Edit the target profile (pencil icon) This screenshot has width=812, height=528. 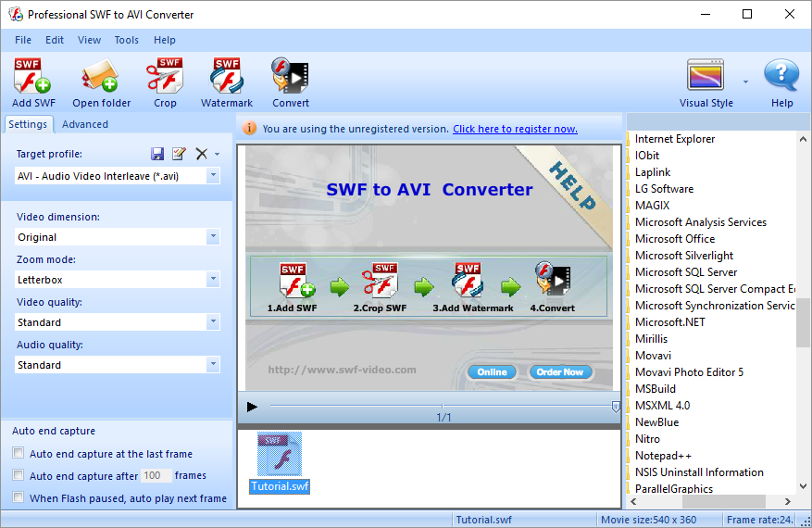tap(180, 154)
